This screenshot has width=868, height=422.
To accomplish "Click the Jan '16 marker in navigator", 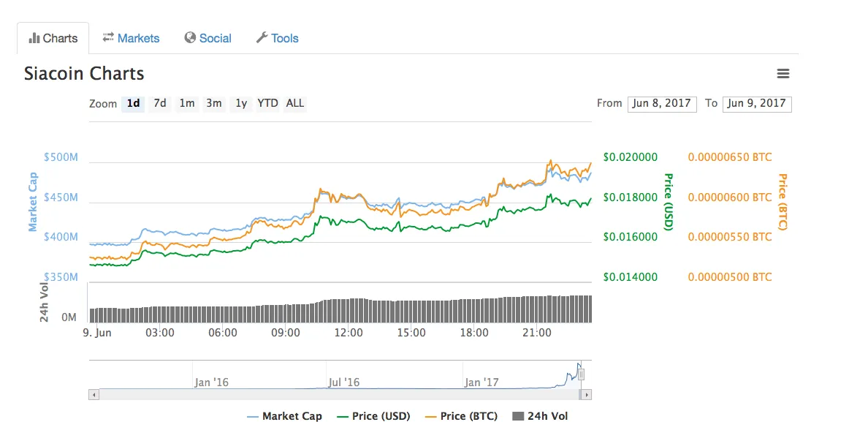I will click(211, 382).
